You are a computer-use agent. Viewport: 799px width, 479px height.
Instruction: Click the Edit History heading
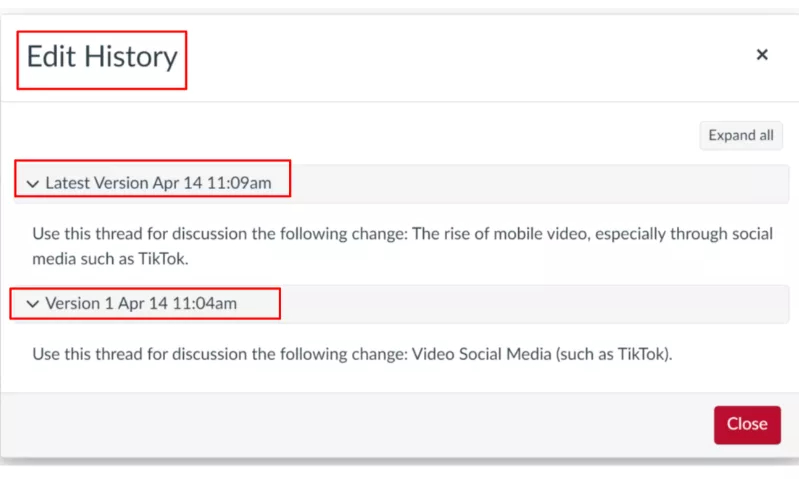click(x=102, y=57)
